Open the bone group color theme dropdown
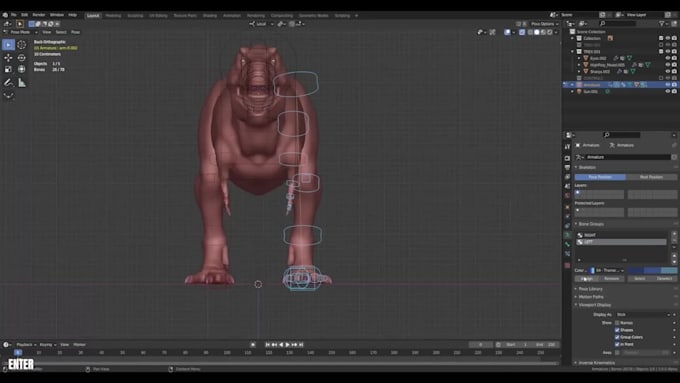 tap(608, 270)
